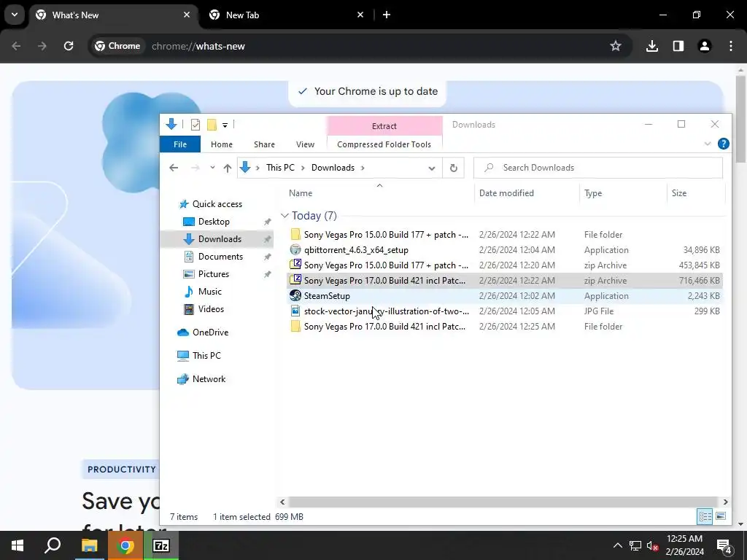Image resolution: width=747 pixels, height=560 pixels.
Task: Open the Customize Quick Access Toolbar dropdown
Action: click(x=225, y=125)
